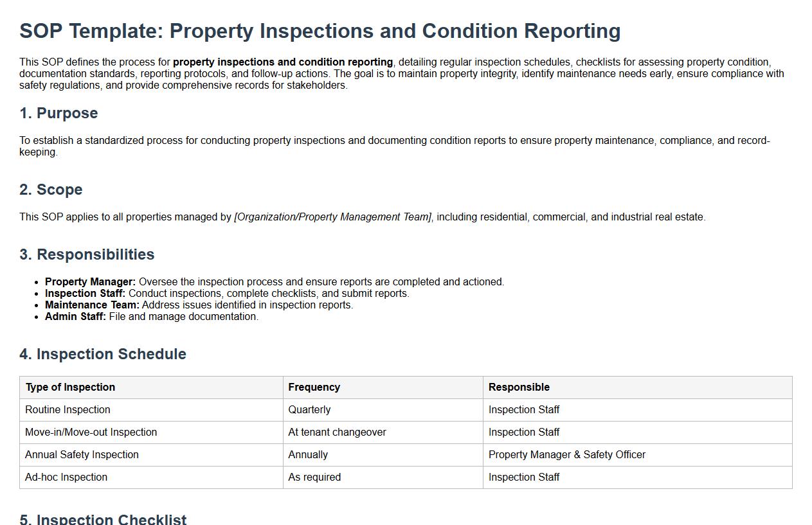Click the "4. Inspection Schedule" heading
The width and height of the screenshot is (812, 525).
point(103,354)
